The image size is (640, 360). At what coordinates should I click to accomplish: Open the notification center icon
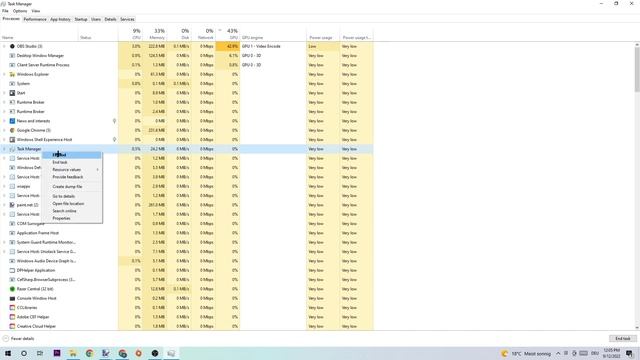point(629,353)
